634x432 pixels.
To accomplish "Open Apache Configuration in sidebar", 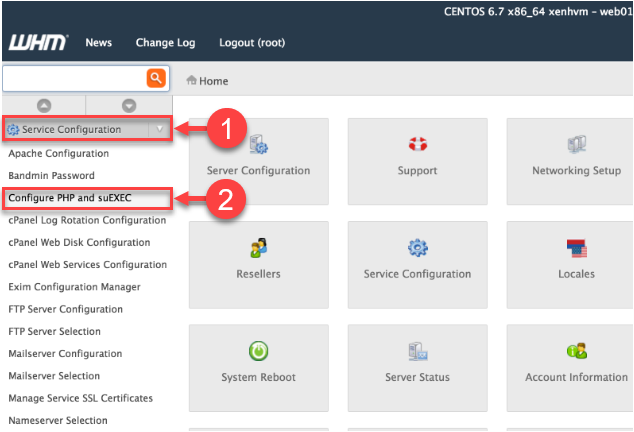I will [x=58, y=154].
